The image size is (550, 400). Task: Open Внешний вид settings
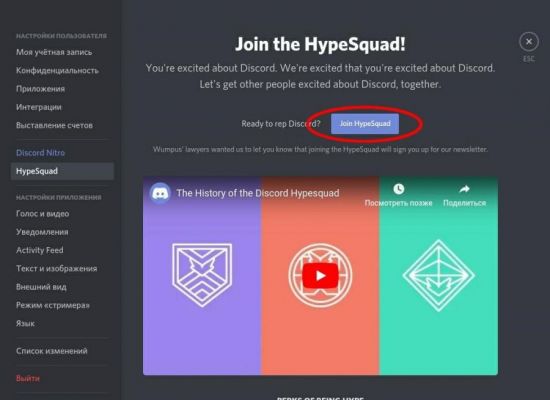[41, 287]
